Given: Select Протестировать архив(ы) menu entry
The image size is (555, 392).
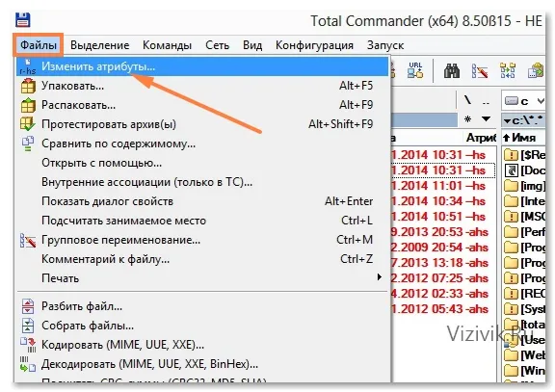Looking at the screenshot, I should pos(202,124).
